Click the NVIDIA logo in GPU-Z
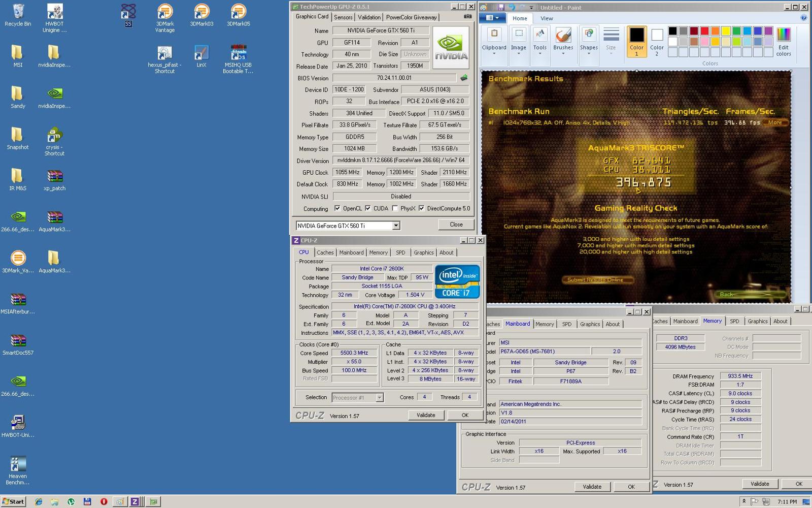Screen dimensions: 812x508 point(451,47)
